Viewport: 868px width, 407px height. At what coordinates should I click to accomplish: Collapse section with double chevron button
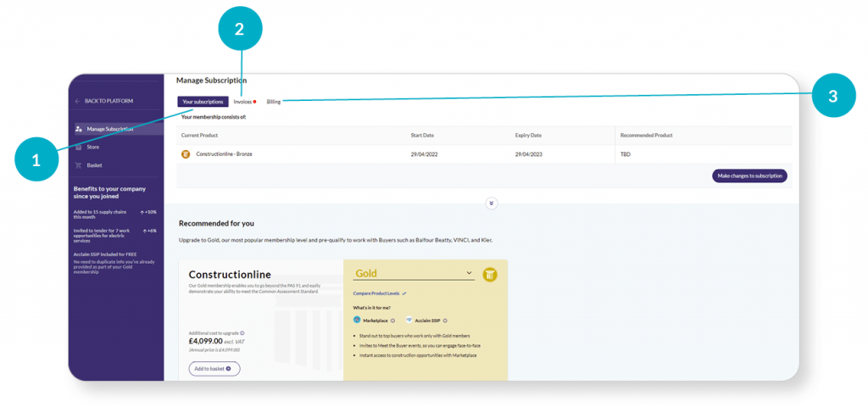492,203
